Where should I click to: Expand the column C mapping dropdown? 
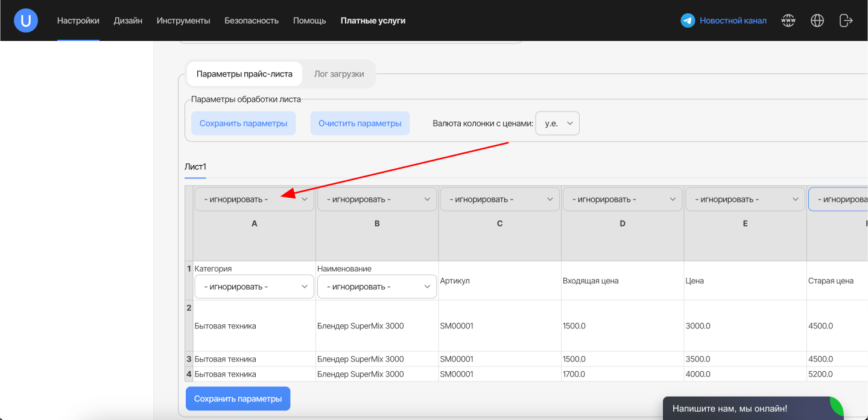[x=500, y=199]
